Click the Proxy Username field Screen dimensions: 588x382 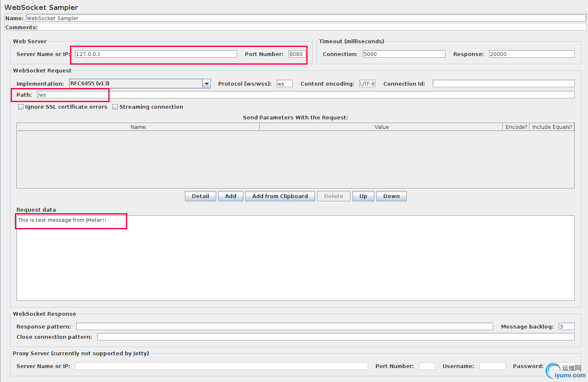[492, 366]
